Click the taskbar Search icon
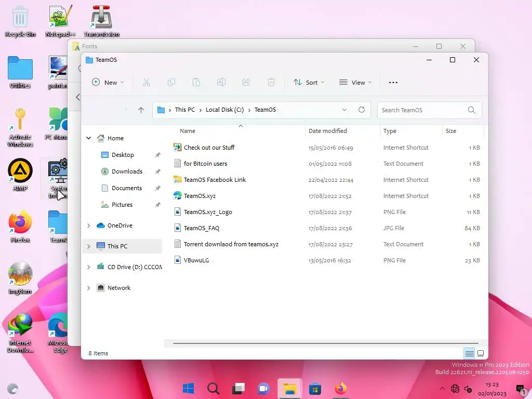This screenshot has height=399, width=532. pos(213,389)
